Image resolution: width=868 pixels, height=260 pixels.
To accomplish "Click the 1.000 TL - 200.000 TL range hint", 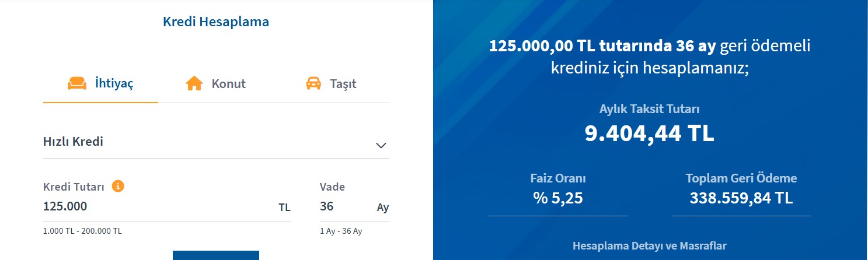I will pos(82,231).
